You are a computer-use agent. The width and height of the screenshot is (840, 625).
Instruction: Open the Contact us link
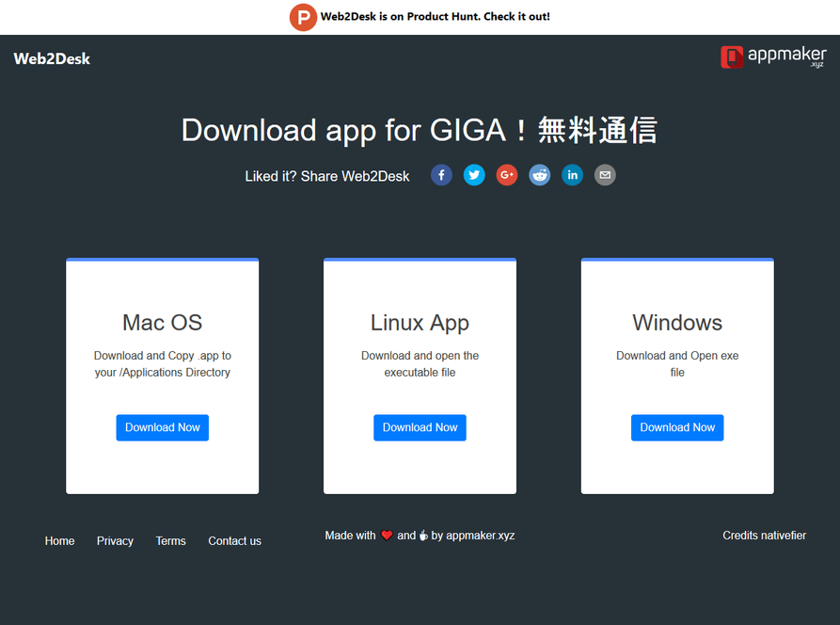tap(234, 541)
